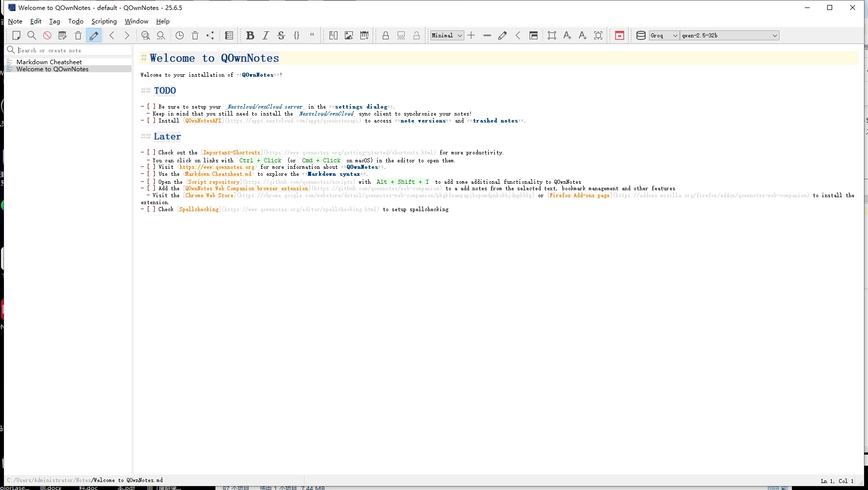Open the Todo menu
The height and width of the screenshot is (490, 868).
tap(76, 21)
